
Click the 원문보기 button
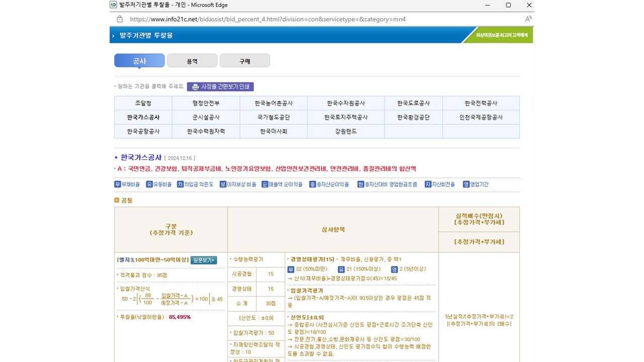coord(204,260)
